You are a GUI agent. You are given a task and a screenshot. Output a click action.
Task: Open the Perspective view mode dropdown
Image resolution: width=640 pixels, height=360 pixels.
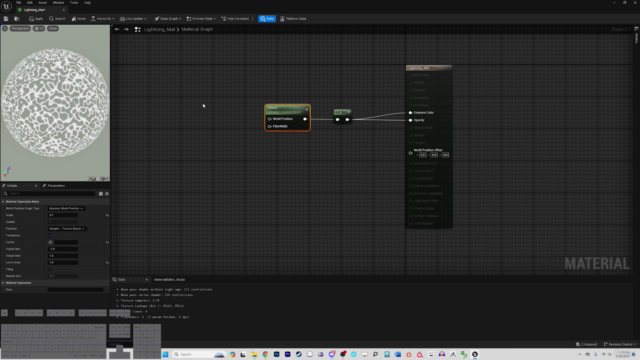20,29
